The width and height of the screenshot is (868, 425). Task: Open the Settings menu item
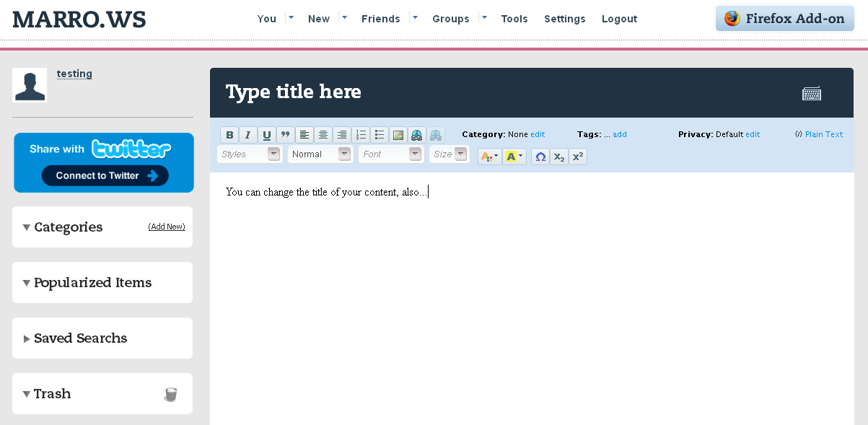[564, 19]
